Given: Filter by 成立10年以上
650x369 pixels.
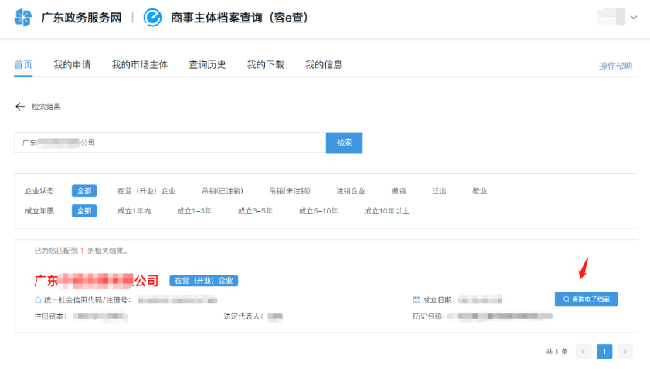Looking at the screenshot, I should click(x=387, y=211).
